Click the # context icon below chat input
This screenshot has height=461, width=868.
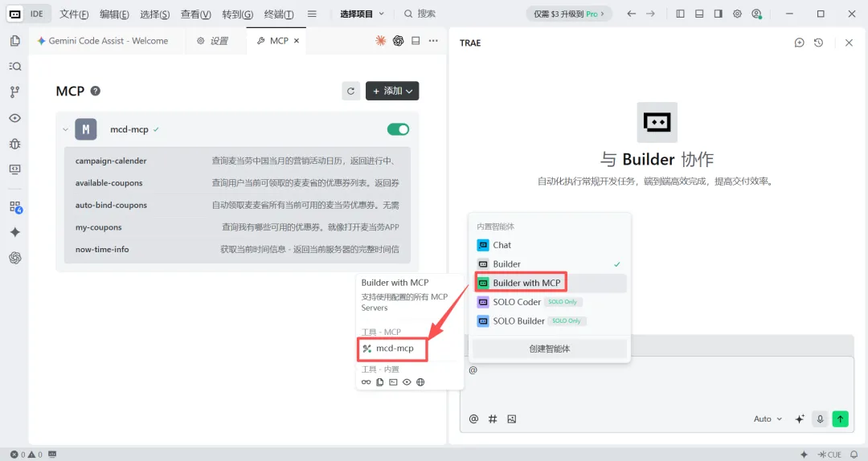pos(493,419)
